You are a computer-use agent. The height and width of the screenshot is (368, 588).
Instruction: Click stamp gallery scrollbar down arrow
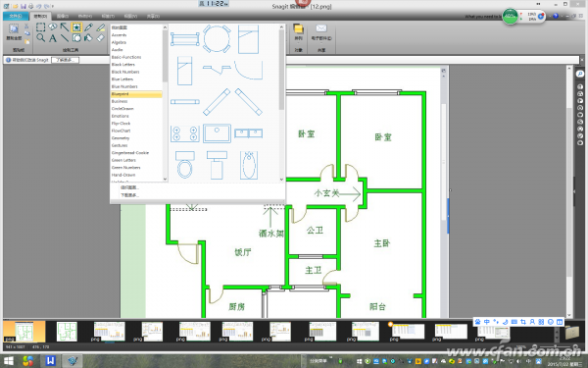pos(281,180)
